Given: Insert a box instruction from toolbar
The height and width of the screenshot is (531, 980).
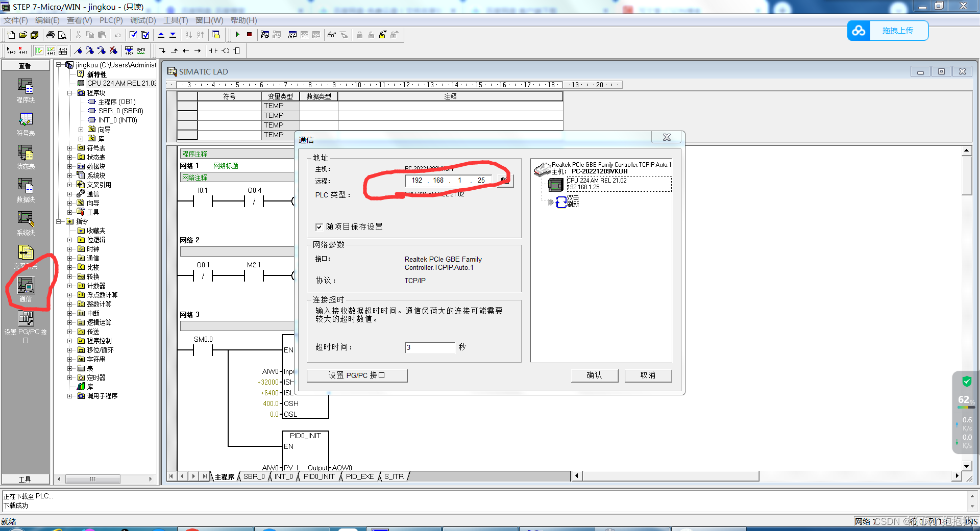Looking at the screenshot, I should coord(237,50).
